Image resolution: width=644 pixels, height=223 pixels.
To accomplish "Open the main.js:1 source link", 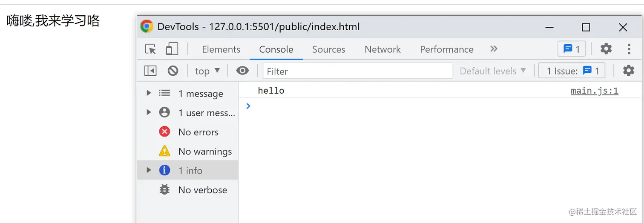I will click(594, 91).
